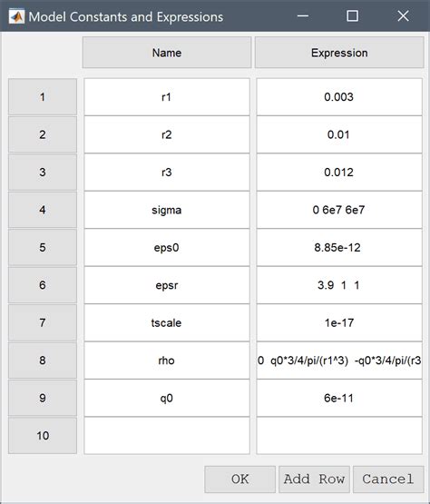The image size is (430, 504).
Task: Select row number 3 button
Action: click(x=43, y=173)
